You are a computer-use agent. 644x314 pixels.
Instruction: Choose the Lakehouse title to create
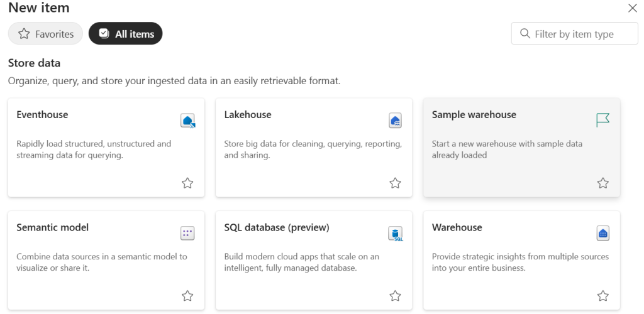click(x=248, y=115)
